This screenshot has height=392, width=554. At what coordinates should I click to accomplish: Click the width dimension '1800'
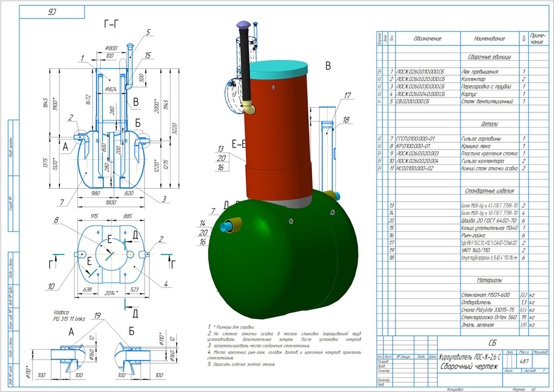(111, 202)
